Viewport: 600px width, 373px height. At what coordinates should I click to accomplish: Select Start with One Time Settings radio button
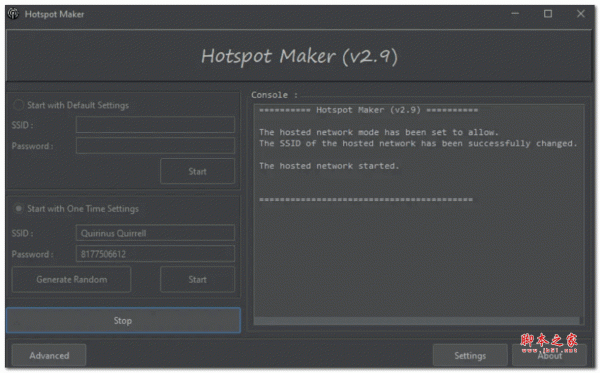(18, 208)
